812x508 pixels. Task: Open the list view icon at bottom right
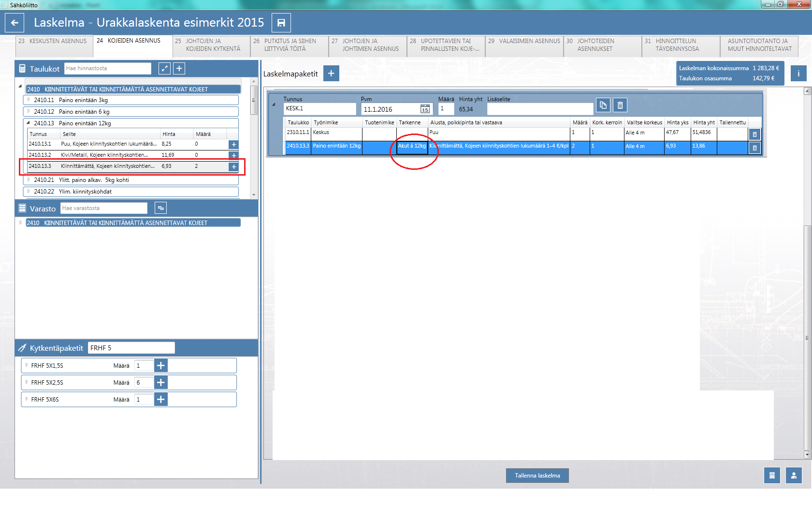tap(772, 475)
